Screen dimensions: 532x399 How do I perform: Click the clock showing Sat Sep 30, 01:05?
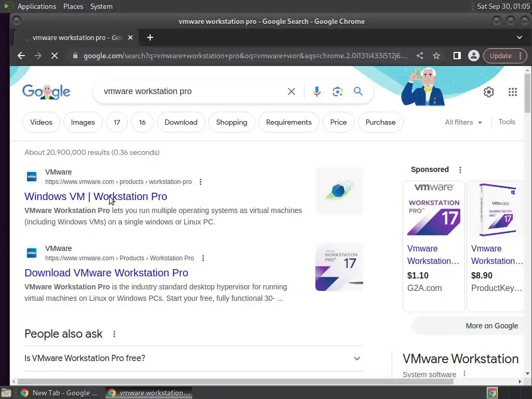[x=503, y=6]
